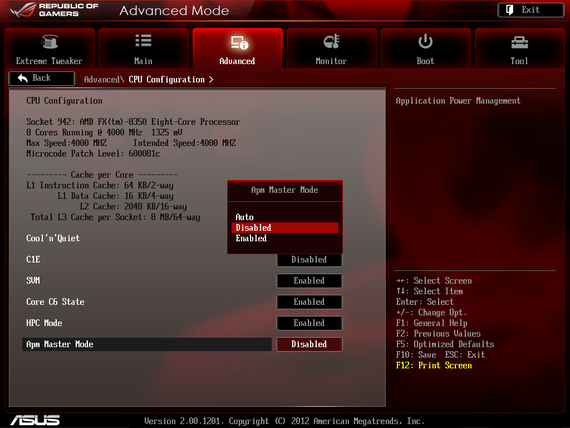Click the Back button
The image size is (570, 428).
pyautogui.click(x=42, y=78)
